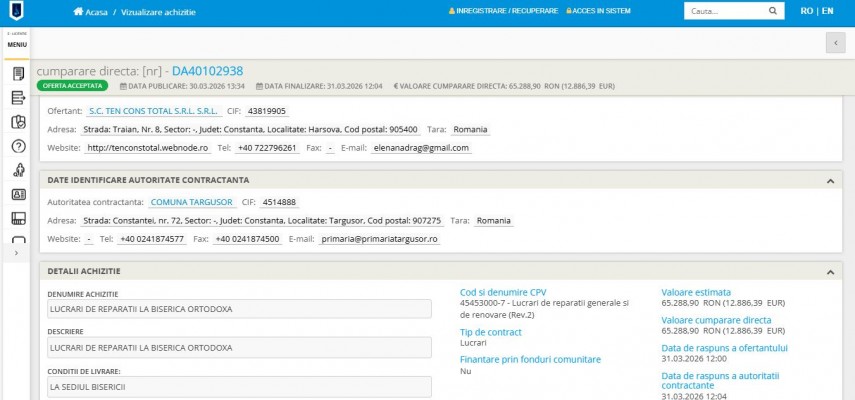Switch language to RO
855x400 pixels.
tap(806, 11)
